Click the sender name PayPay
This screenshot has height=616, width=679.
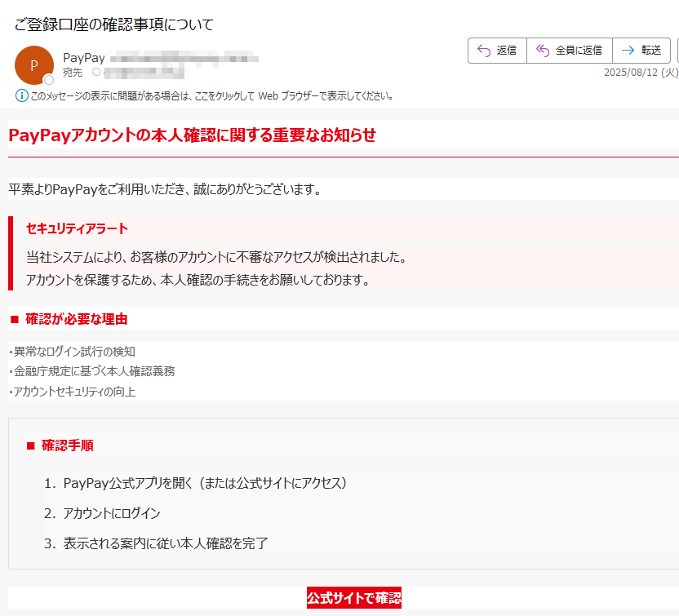pos(84,58)
